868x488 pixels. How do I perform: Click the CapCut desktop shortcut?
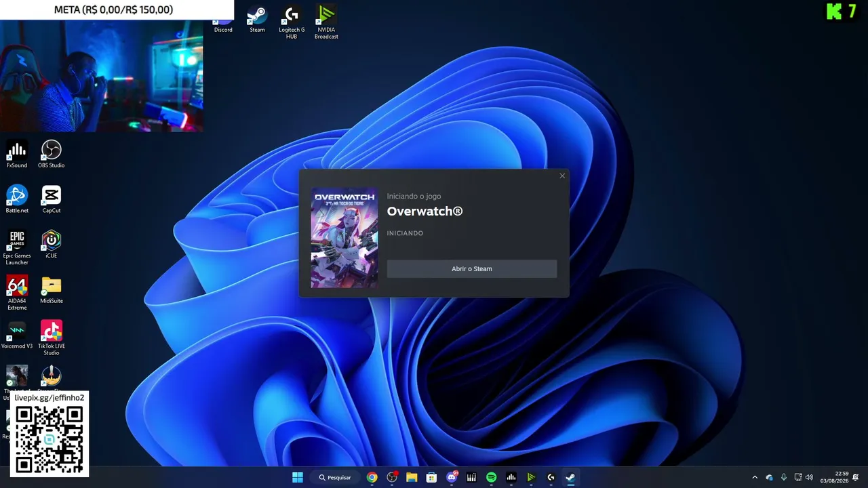point(52,200)
